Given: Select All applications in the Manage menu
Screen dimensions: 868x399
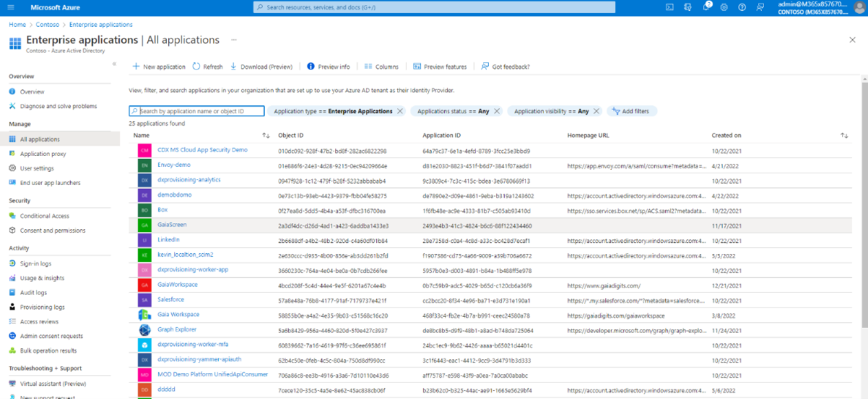Looking at the screenshot, I should click(60, 139).
